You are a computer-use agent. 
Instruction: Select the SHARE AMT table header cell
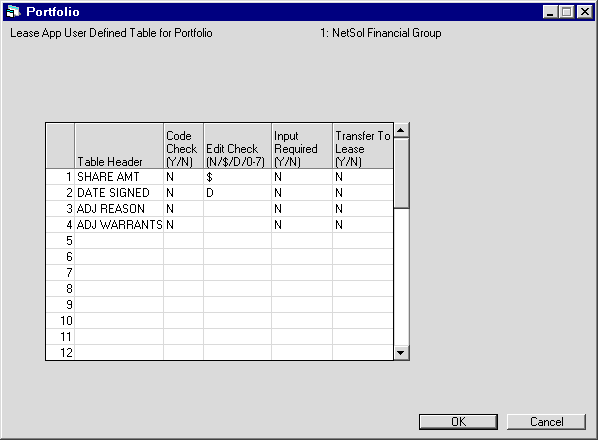119,177
